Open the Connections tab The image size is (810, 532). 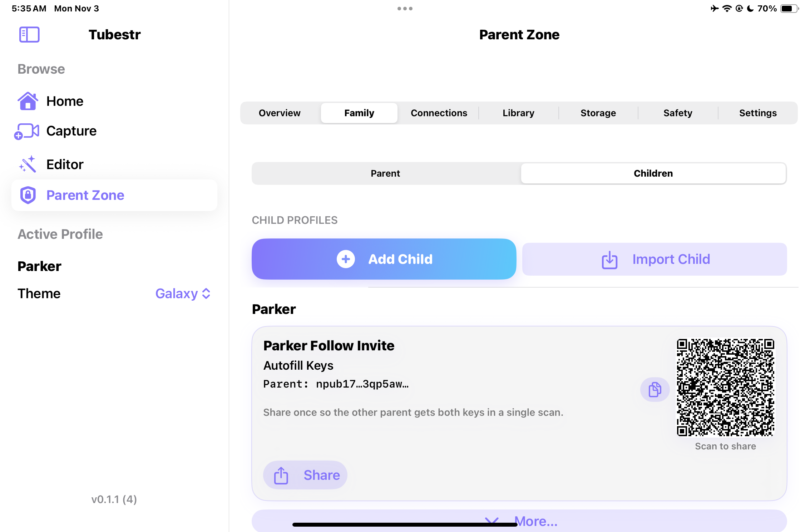[x=439, y=113]
